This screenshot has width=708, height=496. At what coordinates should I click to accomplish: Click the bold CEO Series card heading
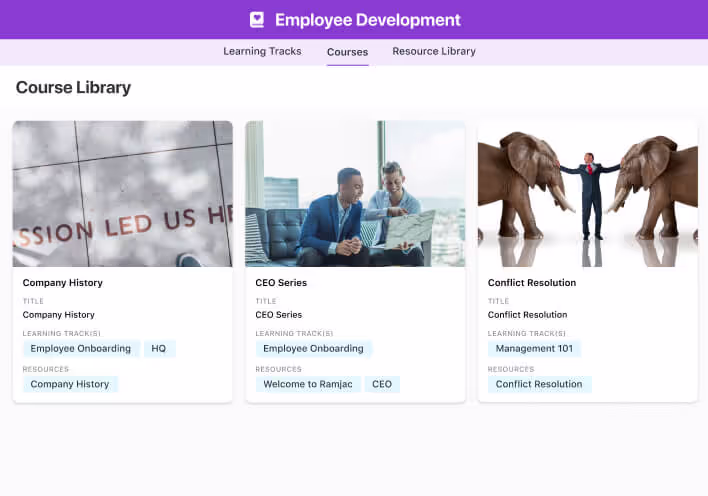pyautogui.click(x=281, y=283)
